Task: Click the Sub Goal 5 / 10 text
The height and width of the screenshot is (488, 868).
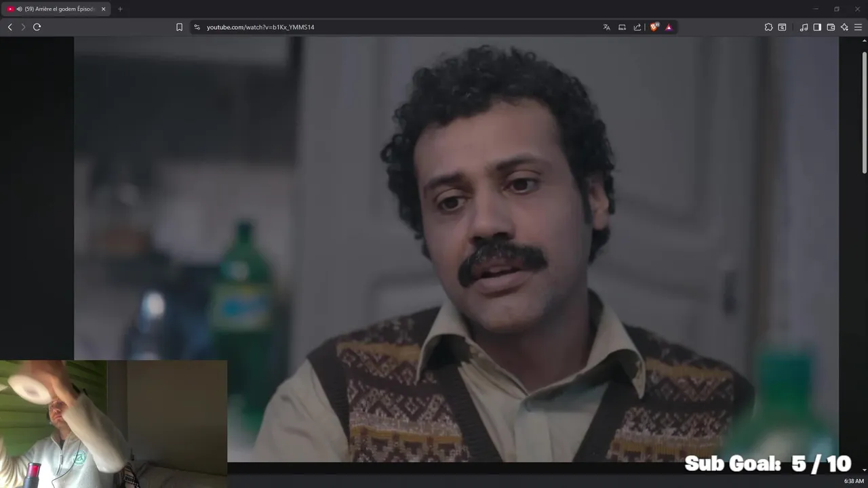Action: pyautogui.click(x=768, y=464)
